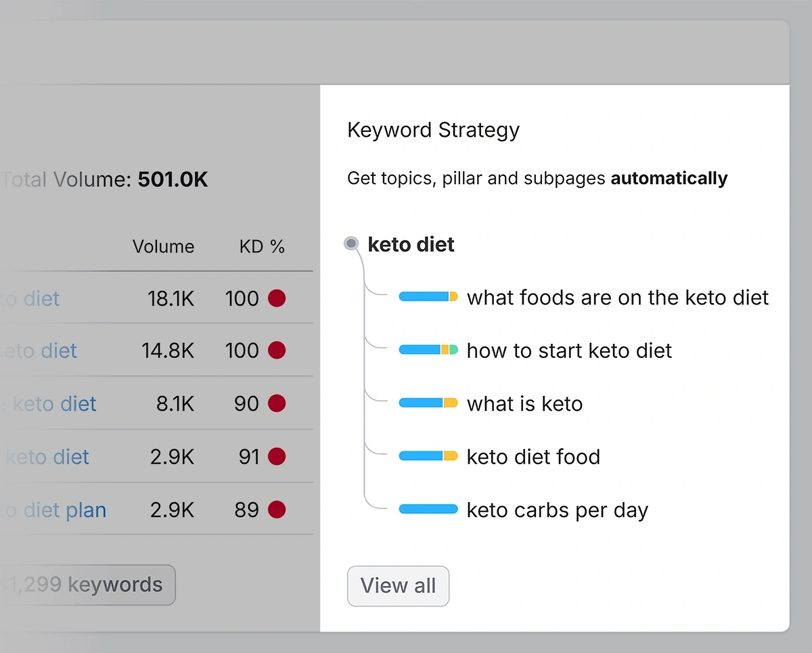
Task: Click the blue intent bar for "keto carbs per day"
Action: (x=428, y=509)
